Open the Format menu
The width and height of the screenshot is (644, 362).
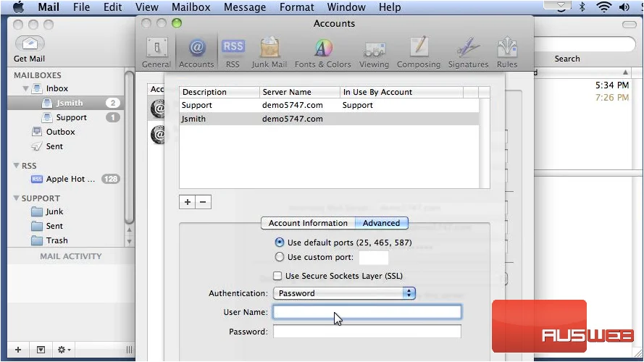[x=296, y=7]
